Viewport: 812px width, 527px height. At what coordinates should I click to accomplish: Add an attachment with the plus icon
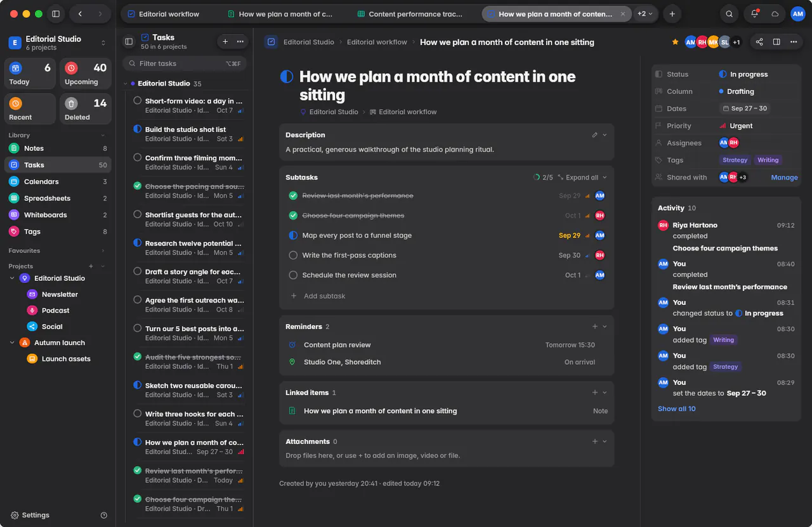[595, 441]
